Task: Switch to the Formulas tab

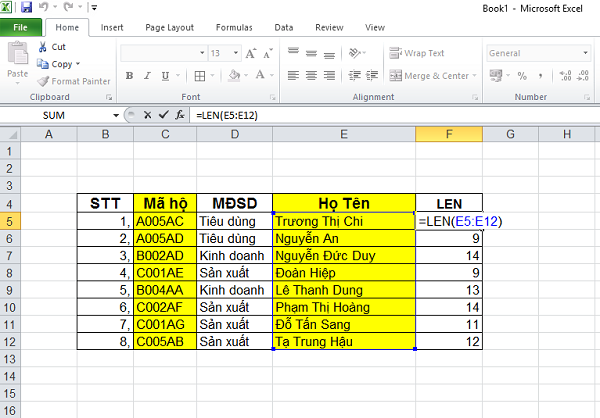Action: click(x=234, y=28)
